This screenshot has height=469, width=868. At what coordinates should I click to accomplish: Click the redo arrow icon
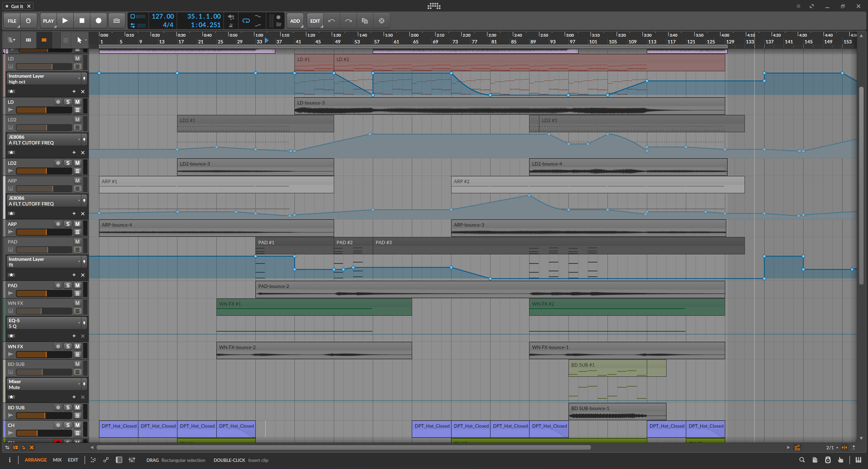point(348,21)
